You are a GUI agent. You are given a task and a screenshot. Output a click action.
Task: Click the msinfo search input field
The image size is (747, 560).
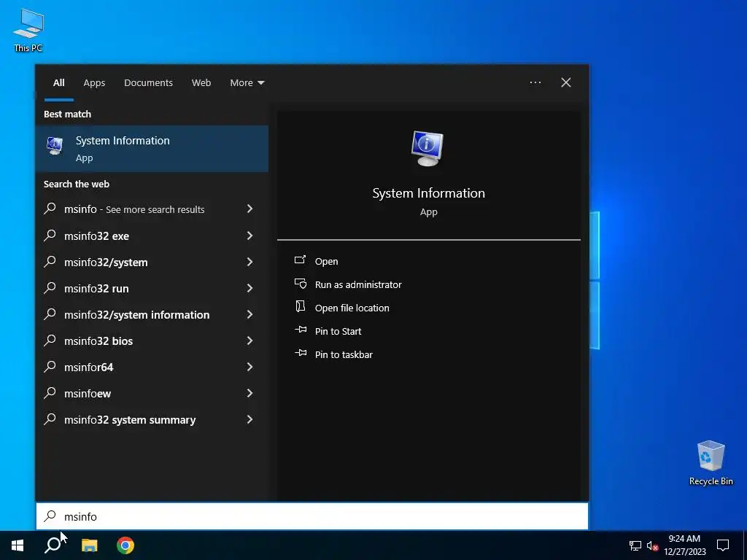click(312, 516)
